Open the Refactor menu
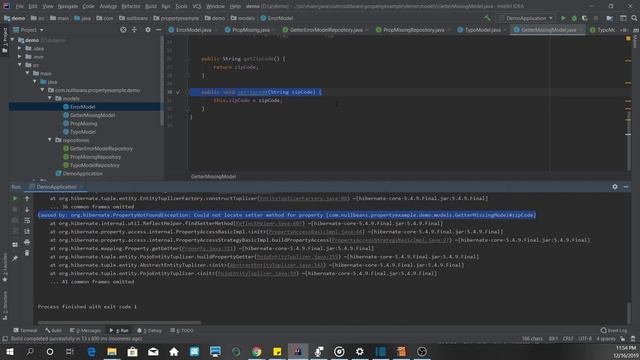640x360 pixels. [131, 6]
